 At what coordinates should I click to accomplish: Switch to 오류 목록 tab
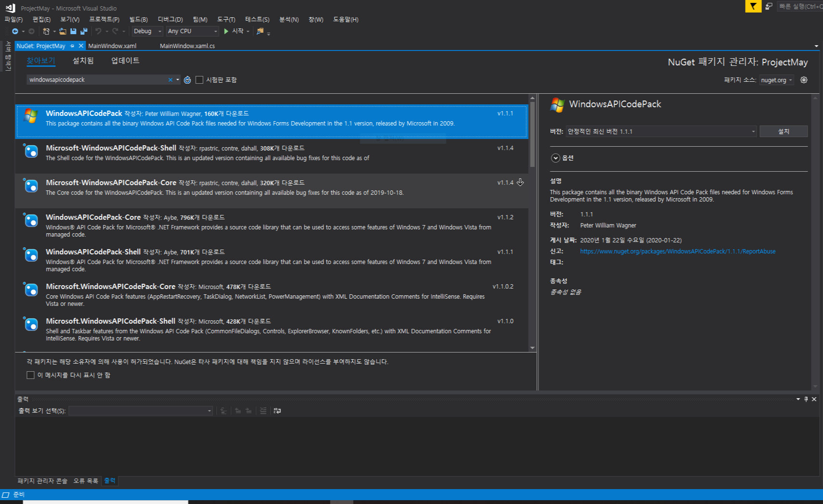(86, 481)
